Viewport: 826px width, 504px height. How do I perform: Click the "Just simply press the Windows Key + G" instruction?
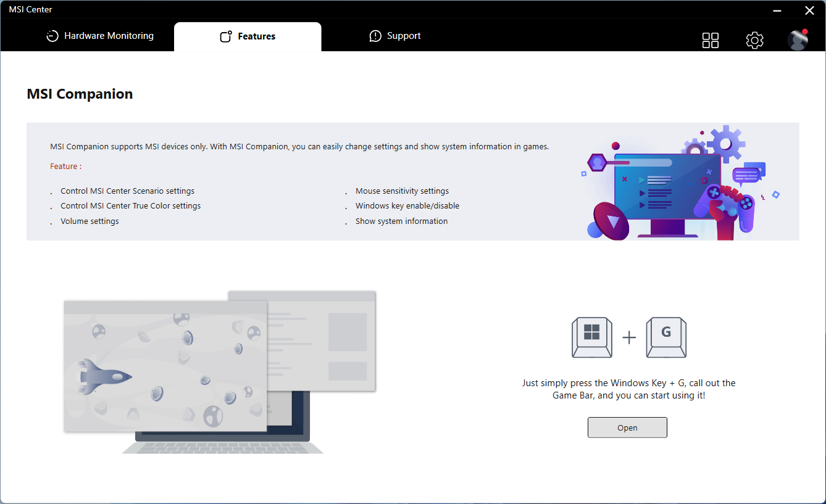click(628, 389)
